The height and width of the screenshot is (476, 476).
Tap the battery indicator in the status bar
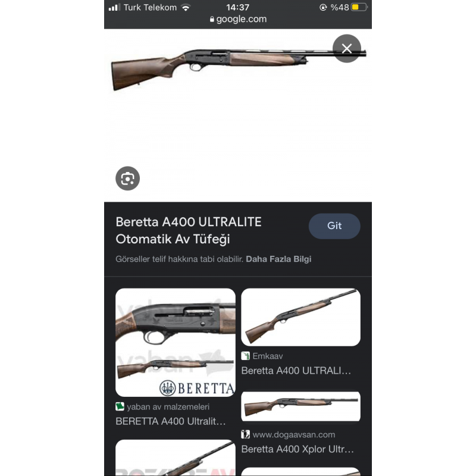tap(359, 7)
